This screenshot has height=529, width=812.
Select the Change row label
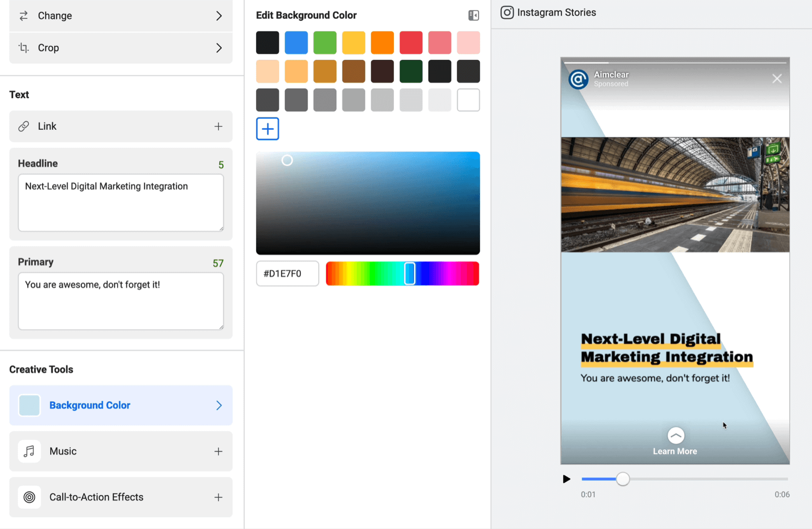pyautogui.click(x=55, y=16)
